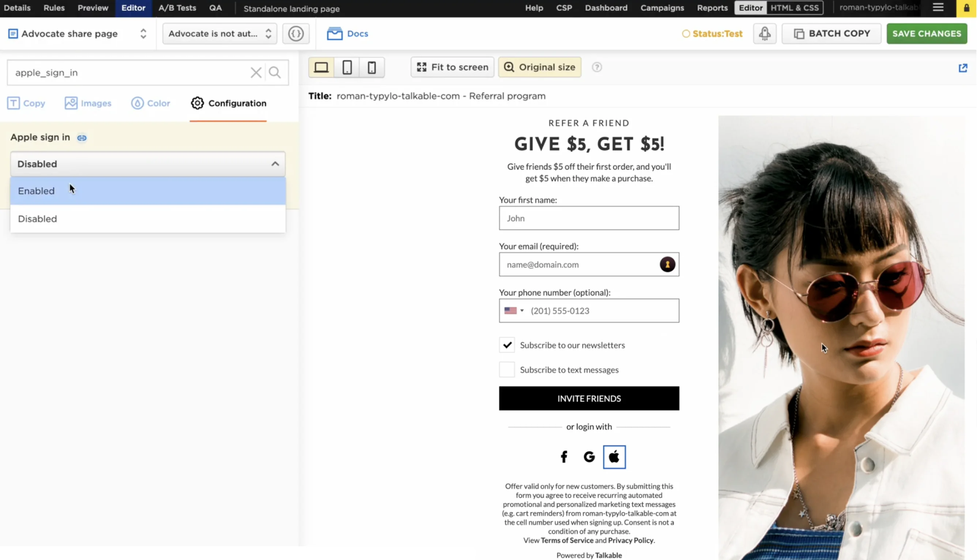Click the BATCH COPY button
Image resolution: width=977 pixels, height=560 pixels.
831,34
